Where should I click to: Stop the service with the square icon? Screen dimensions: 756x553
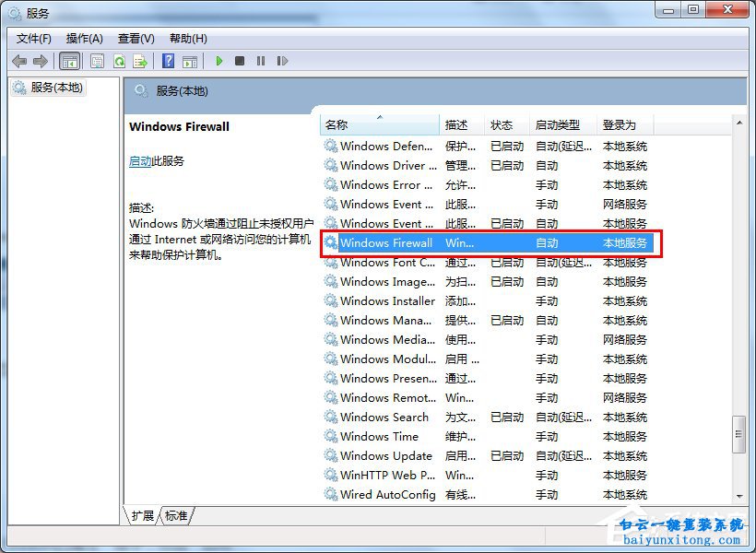[239, 61]
